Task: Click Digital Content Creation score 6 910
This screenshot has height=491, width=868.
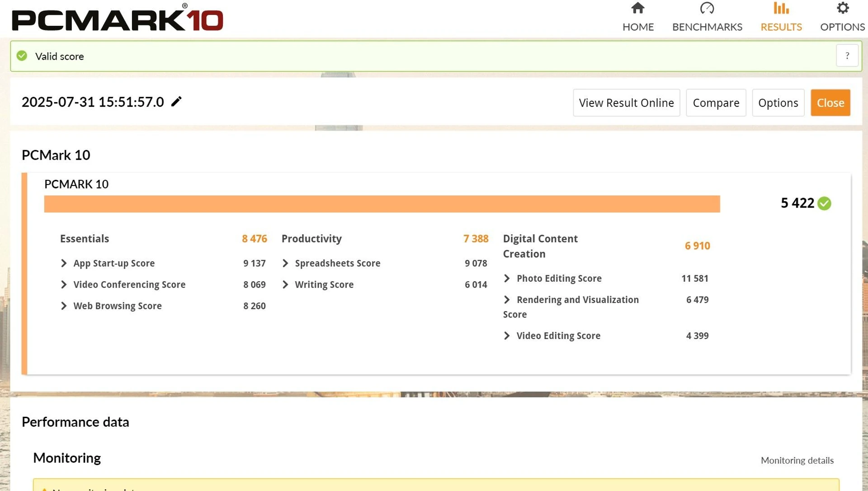Action: [697, 246]
